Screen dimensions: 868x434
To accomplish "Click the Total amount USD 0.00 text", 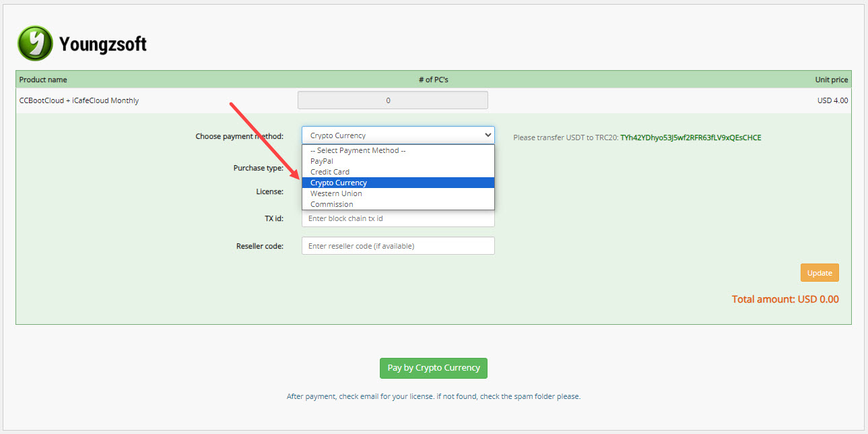I will pos(784,299).
